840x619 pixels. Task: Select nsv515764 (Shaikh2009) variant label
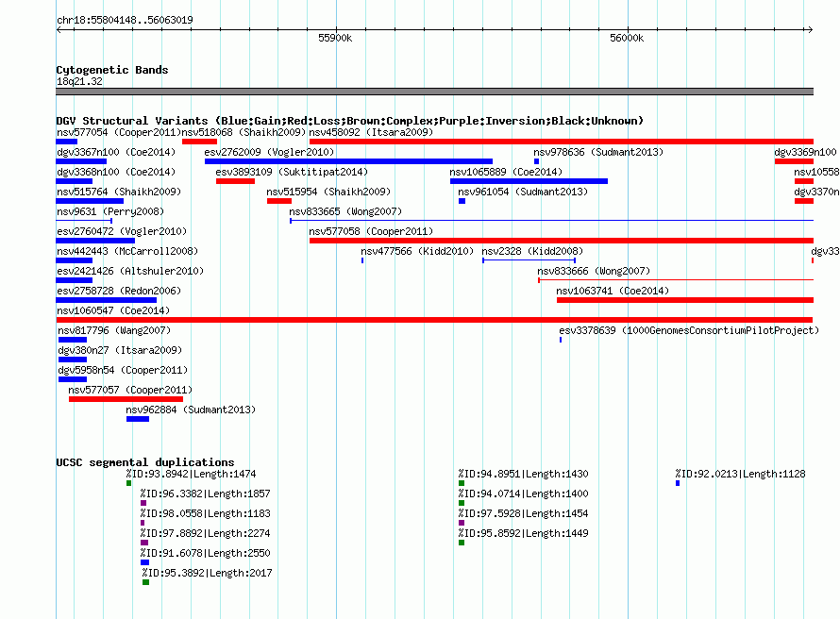[x=119, y=192]
